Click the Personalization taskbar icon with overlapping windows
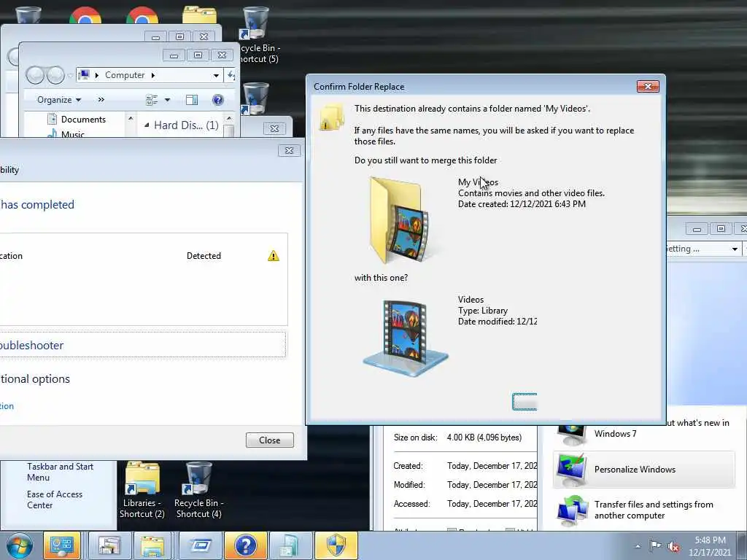 point(109,545)
